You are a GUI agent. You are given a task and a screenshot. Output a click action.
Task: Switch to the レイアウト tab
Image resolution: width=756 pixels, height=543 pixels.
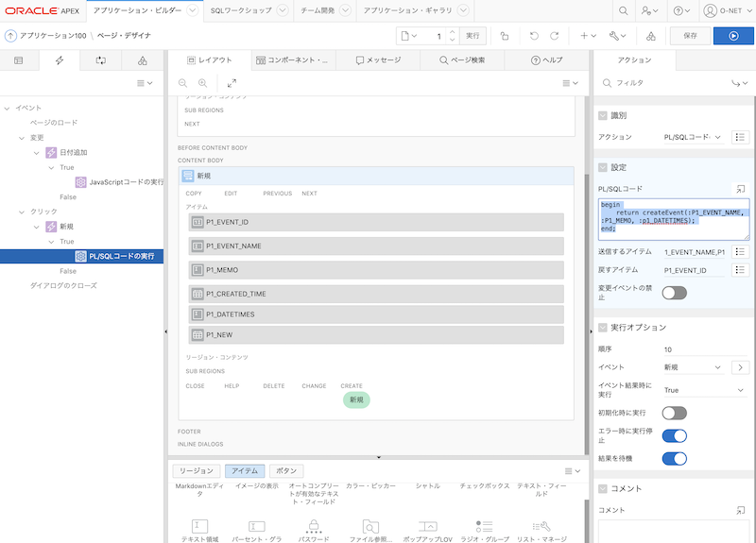click(x=210, y=60)
